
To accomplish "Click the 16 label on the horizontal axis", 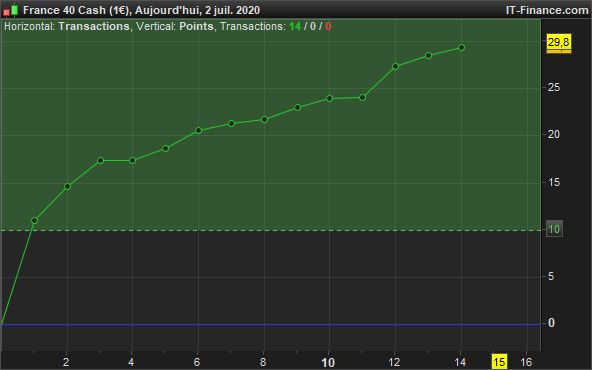I will point(526,362).
